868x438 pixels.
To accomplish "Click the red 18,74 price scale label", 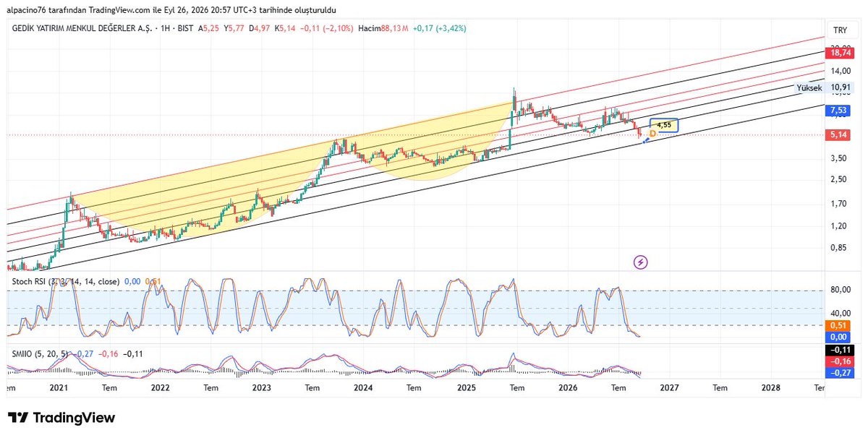I will tap(840, 53).
